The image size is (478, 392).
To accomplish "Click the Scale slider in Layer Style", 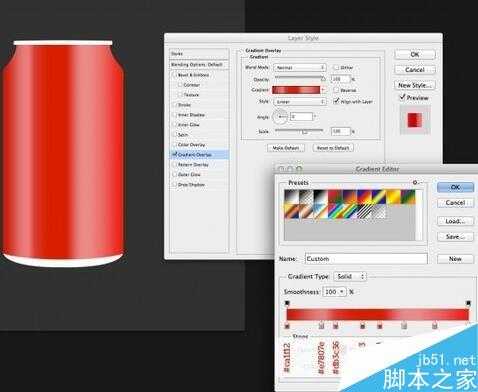I will coord(299,131).
